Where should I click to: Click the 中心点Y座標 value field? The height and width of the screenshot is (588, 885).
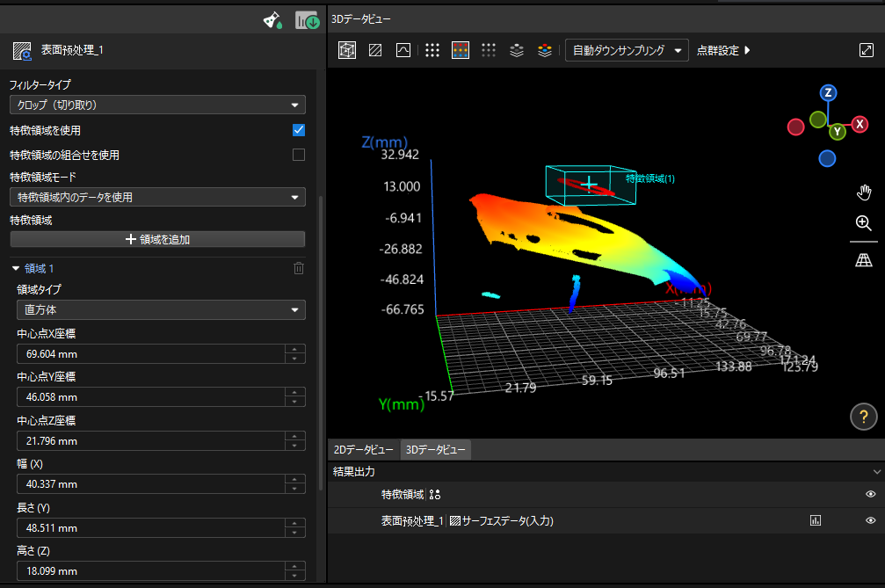150,396
